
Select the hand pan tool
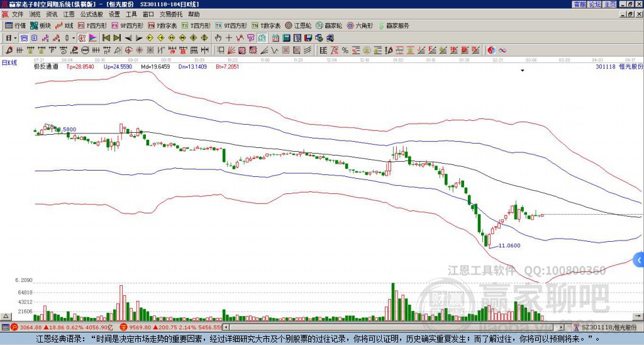pos(218,38)
